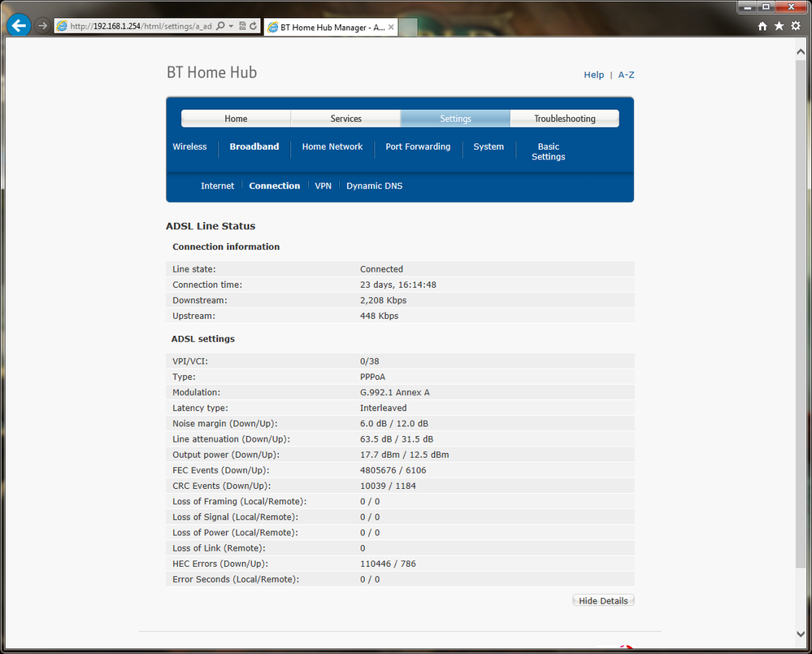Refresh the page with reload icon
Viewport: 812px width, 654px height.
[254, 26]
